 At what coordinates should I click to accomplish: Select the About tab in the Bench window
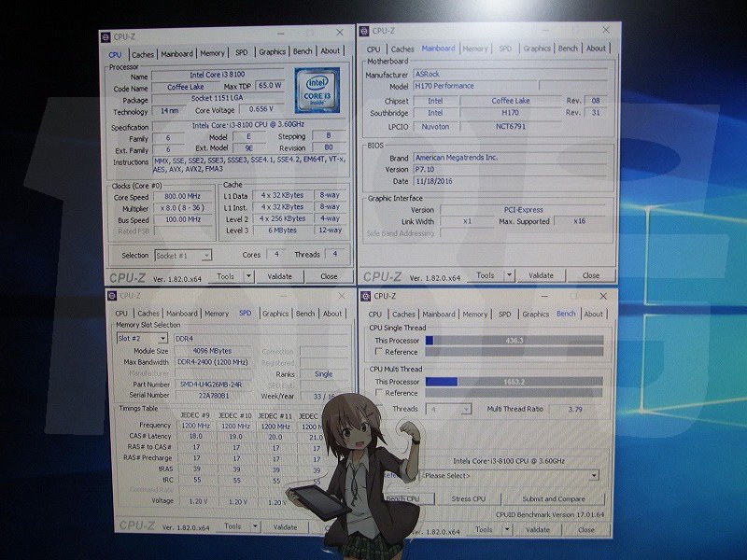point(594,314)
